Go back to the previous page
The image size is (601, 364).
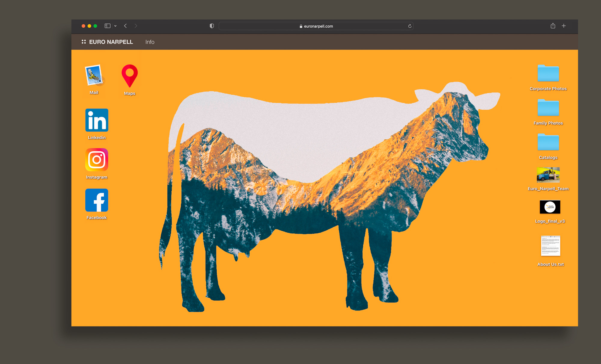[x=125, y=26]
